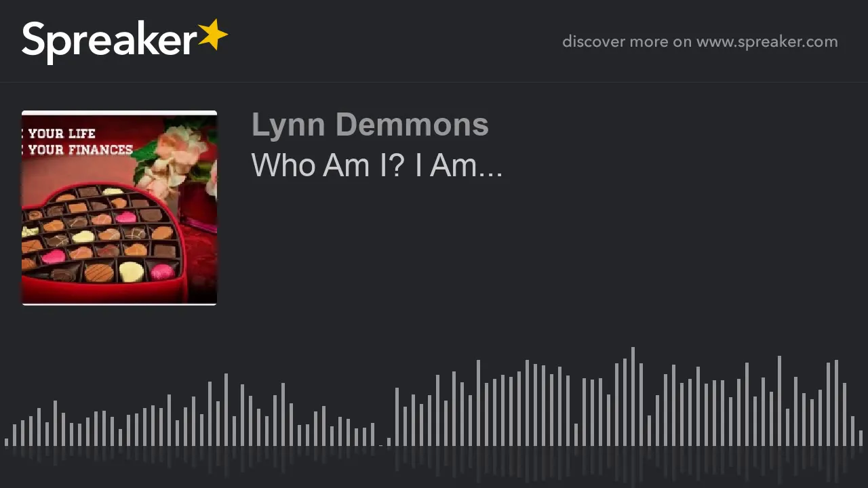Viewport: 868px width, 488px height.
Task: Click the orange striped chocolate in bottom row
Action: pyautogui.click(x=98, y=272)
